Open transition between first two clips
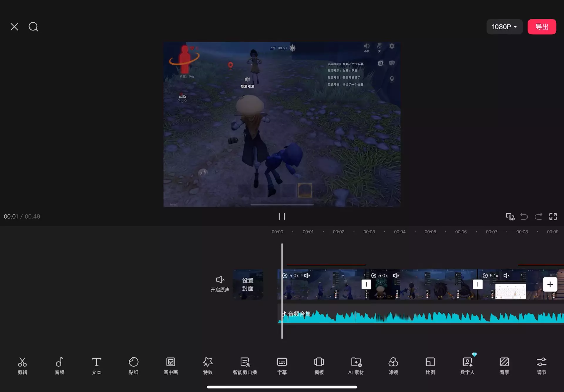This screenshot has width=564, height=392. coord(366,284)
